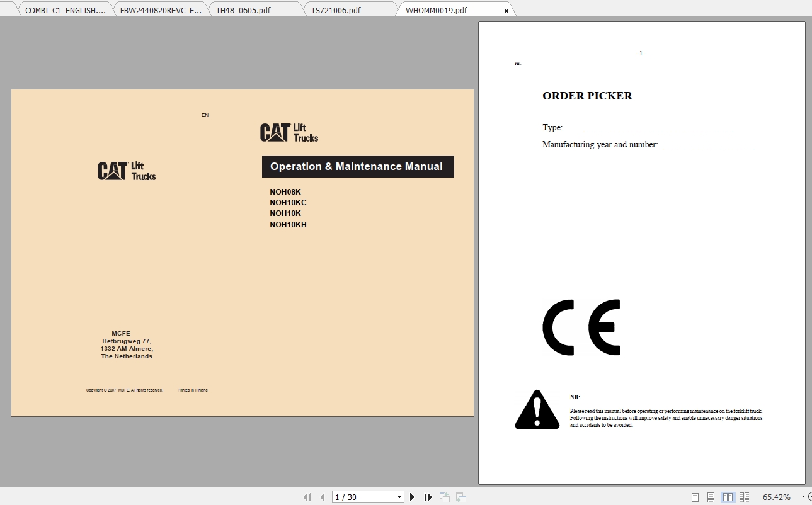Toggle continuous scrolling layout mode
The image size is (812, 505).
pos(711,497)
